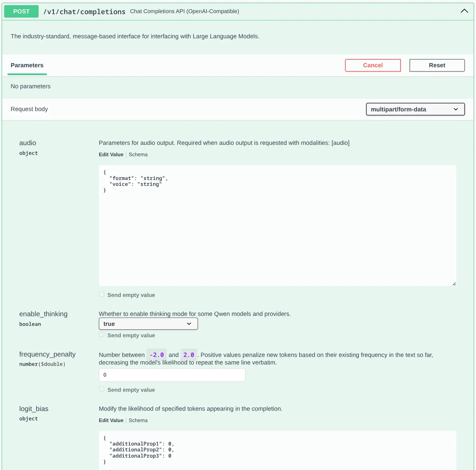Switch to Schema view for audio
This screenshot has height=470, width=476.
click(x=138, y=154)
